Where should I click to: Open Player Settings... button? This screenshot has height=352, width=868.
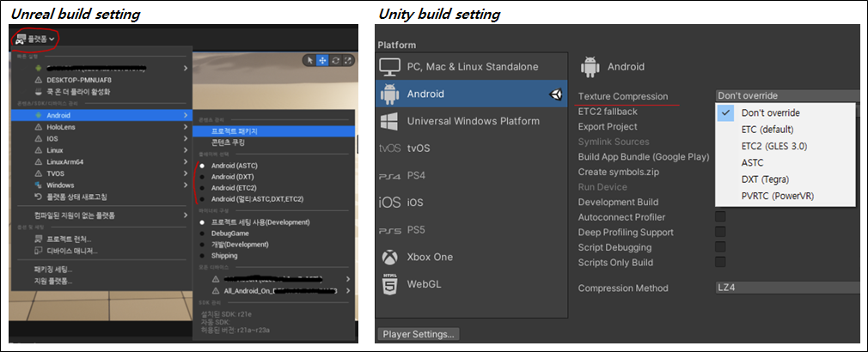[x=419, y=334]
